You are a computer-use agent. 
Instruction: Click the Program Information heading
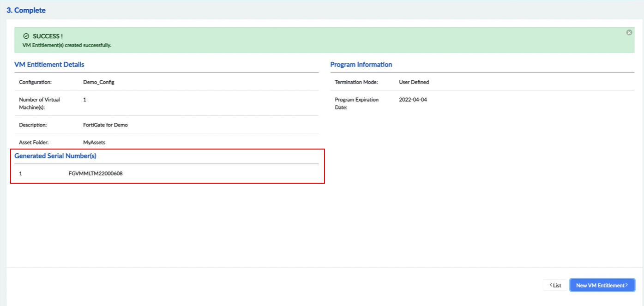(361, 64)
